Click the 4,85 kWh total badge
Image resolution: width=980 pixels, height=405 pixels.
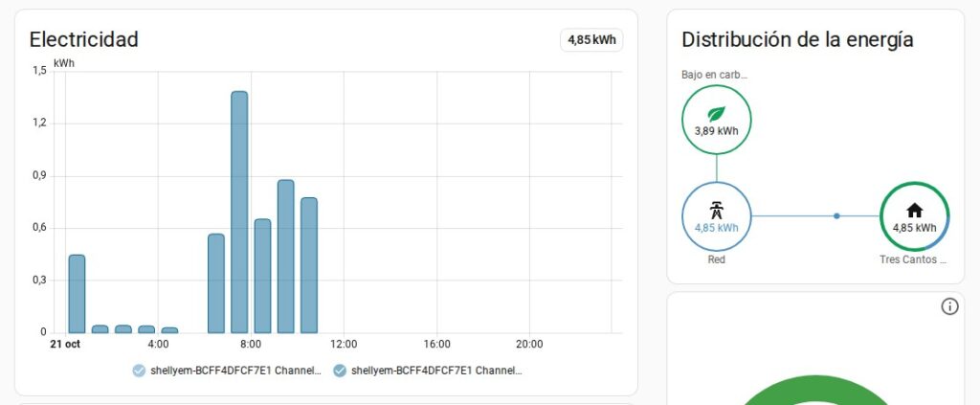[591, 40]
